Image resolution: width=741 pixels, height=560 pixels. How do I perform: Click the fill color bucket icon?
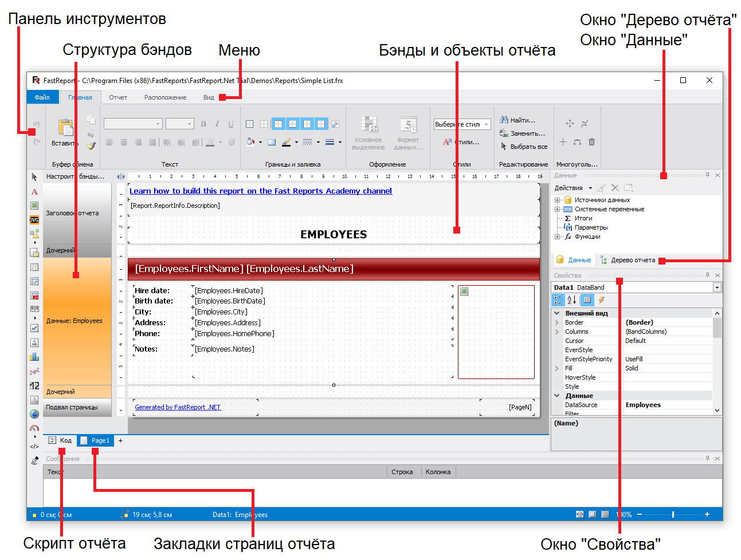[250, 142]
